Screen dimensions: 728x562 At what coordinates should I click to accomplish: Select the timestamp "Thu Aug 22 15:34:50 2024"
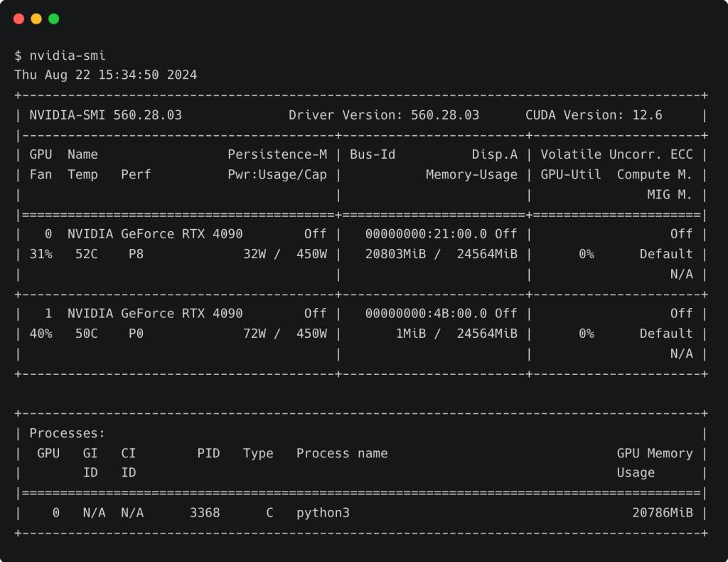point(106,75)
